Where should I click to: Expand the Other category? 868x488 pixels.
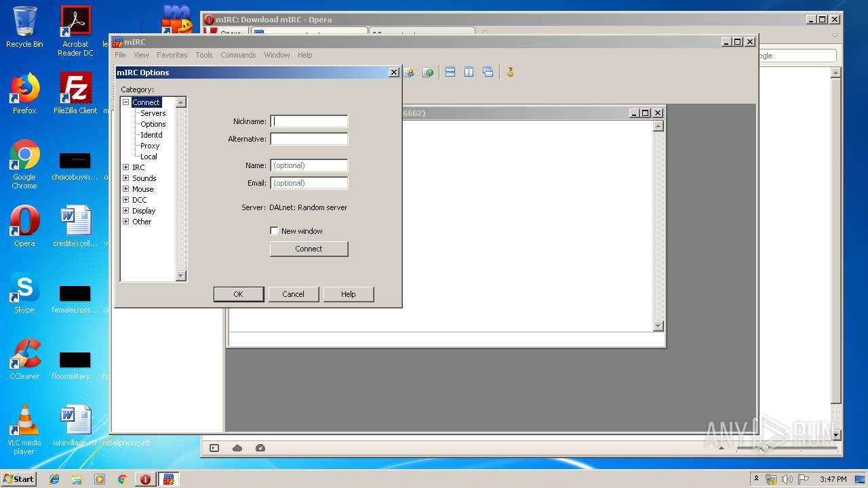[x=125, y=222]
